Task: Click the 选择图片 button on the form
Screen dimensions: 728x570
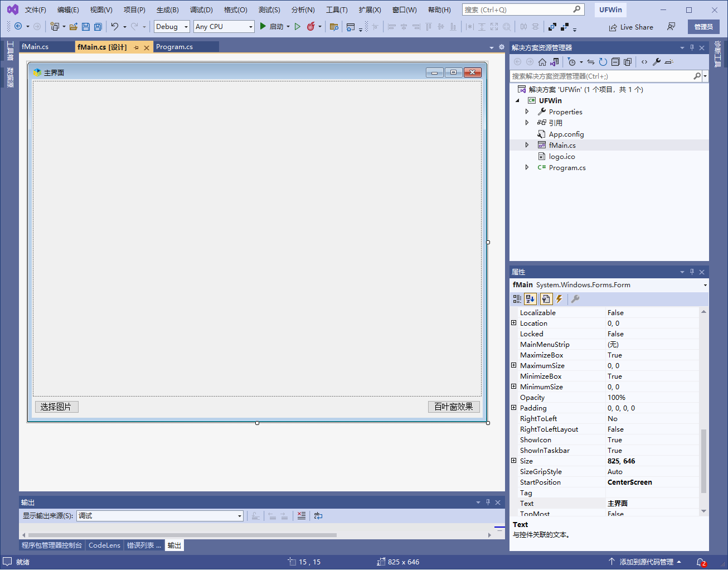Action: (x=56, y=407)
